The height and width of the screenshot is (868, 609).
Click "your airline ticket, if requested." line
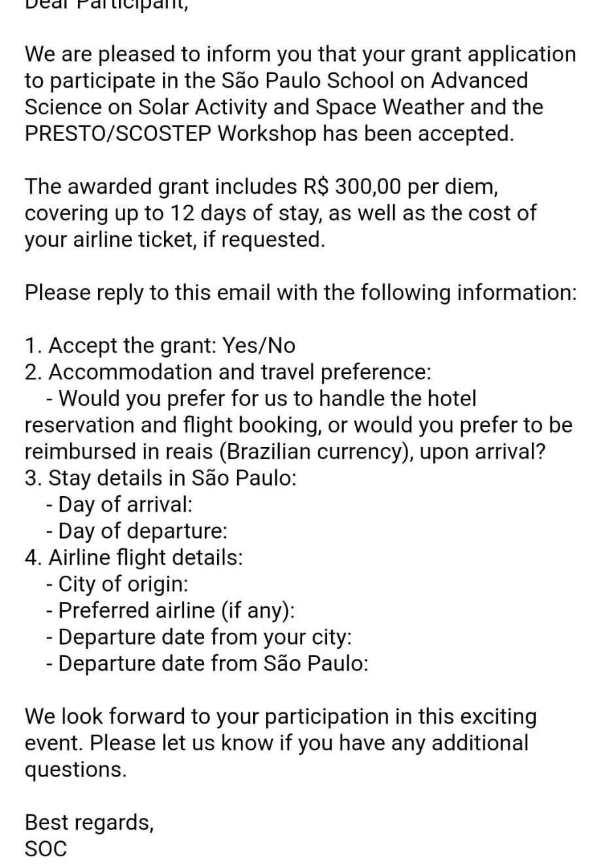(175, 239)
